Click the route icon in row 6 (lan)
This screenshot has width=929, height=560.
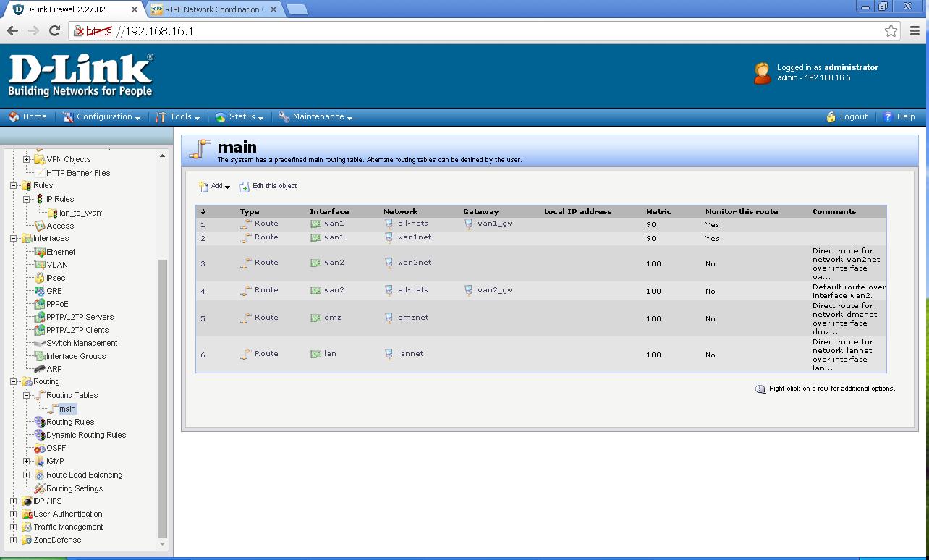246,354
